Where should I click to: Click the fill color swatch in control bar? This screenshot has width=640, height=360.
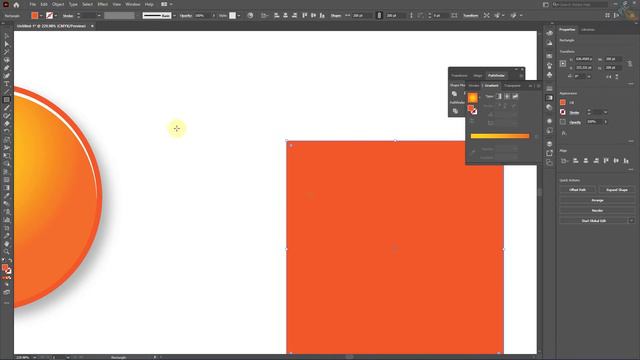[35, 16]
